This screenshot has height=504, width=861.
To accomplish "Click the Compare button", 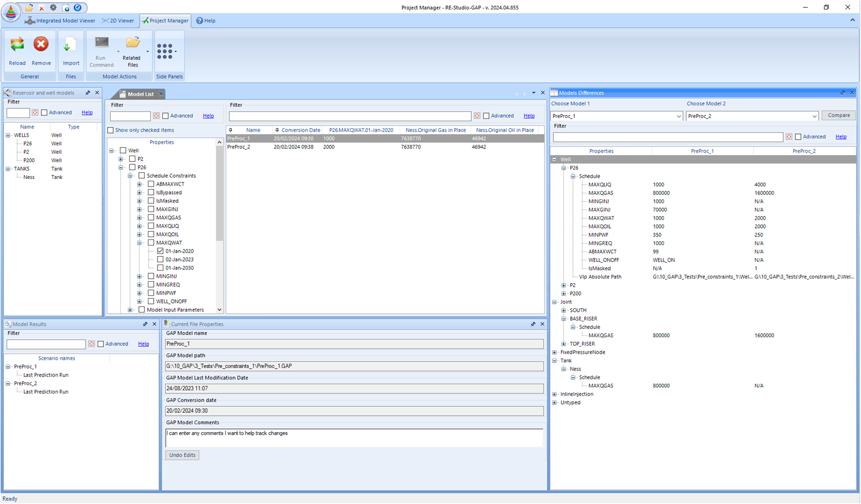I will (x=839, y=116).
